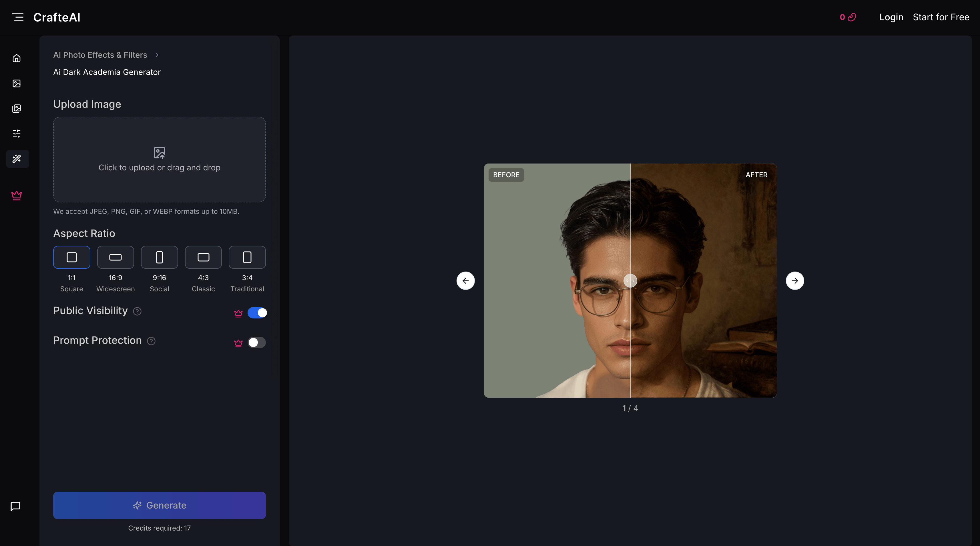980x546 pixels.
Task: Open the hamburger navigation menu
Action: click(x=18, y=17)
